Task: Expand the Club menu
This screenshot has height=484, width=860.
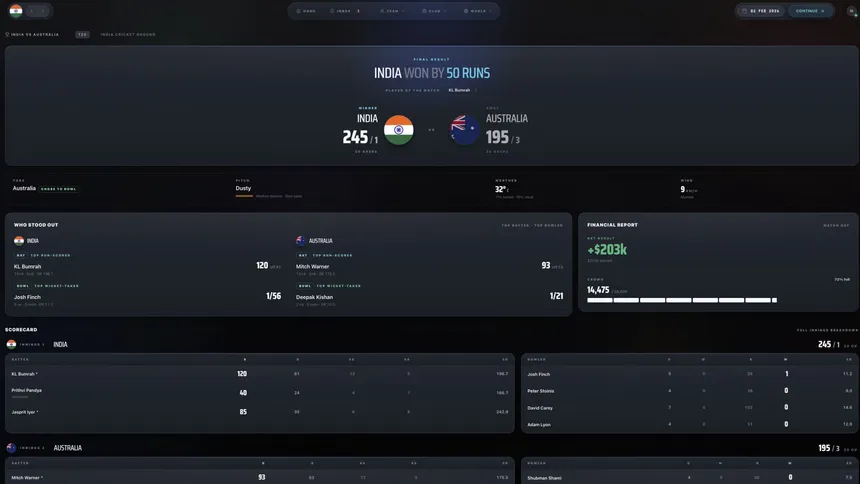Action: pos(434,11)
